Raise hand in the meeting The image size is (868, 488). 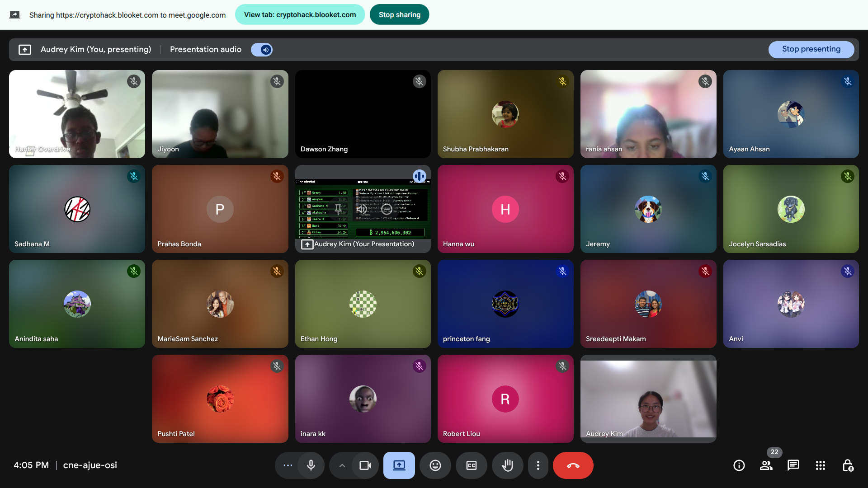pos(507,465)
